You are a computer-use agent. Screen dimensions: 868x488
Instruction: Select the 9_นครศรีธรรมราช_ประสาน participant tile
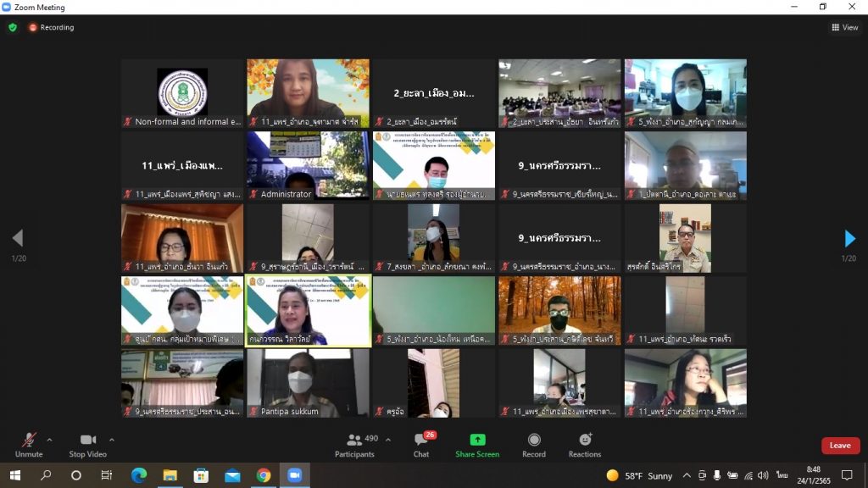point(182,384)
